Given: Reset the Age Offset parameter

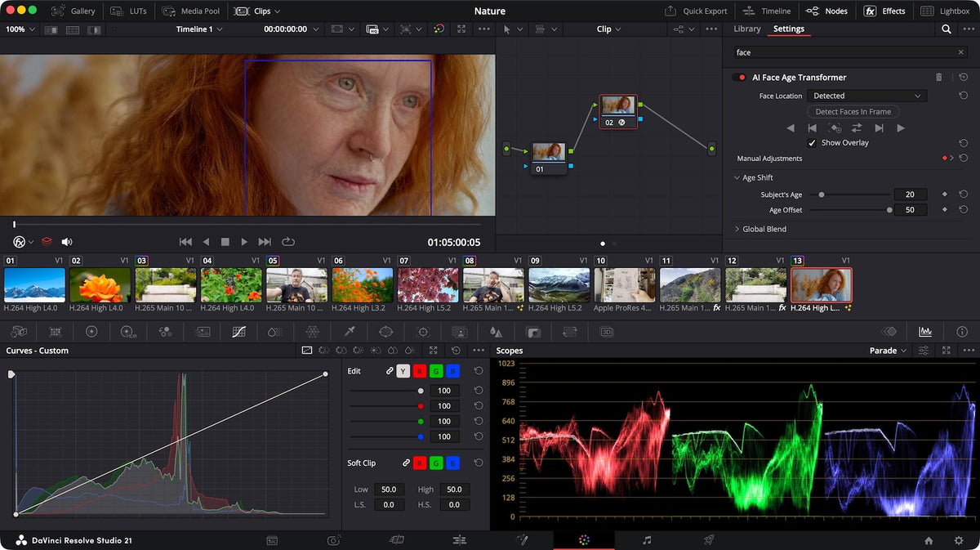Looking at the screenshot, I should tap(964, 210).
